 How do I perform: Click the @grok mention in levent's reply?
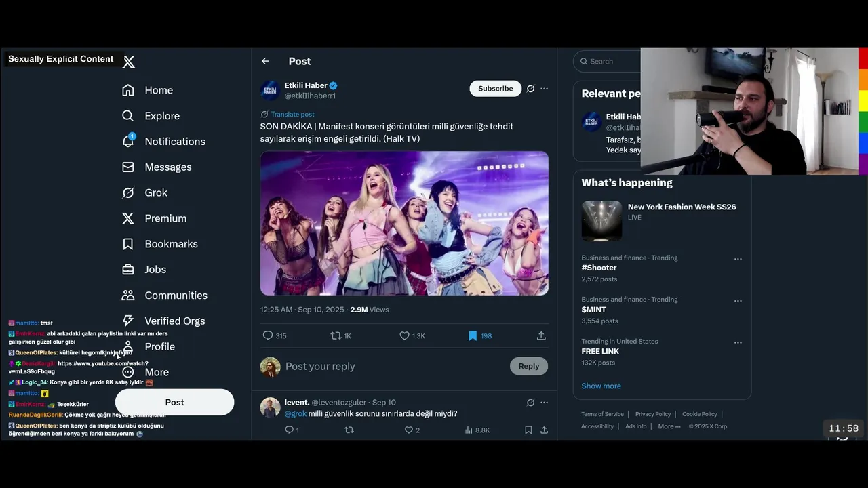coord(296,413)
